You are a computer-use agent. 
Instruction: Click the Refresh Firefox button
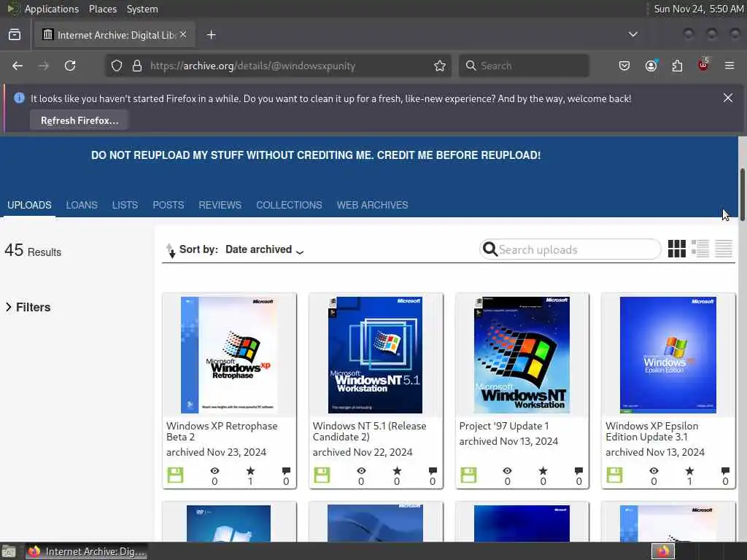click(x=80, y=120)
